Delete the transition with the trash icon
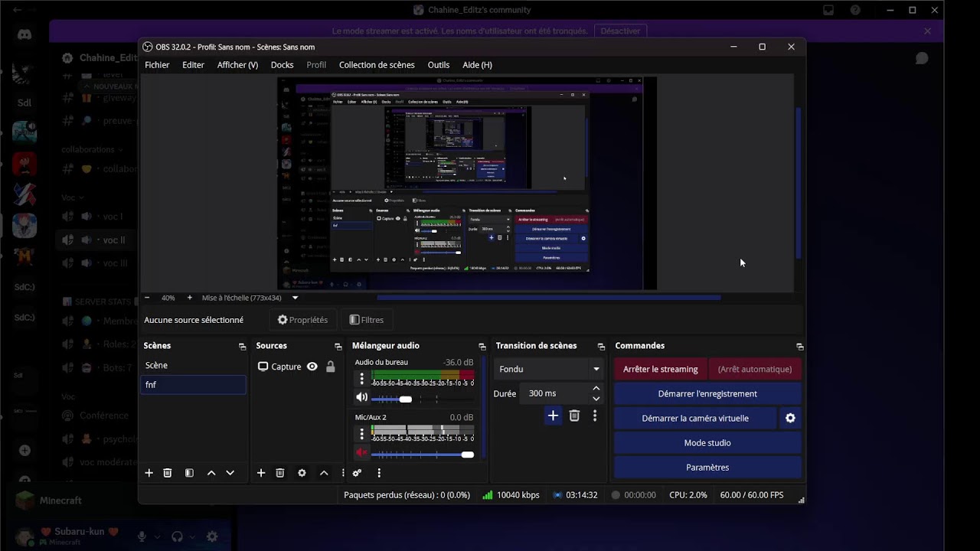The height and width of the screenshot is (551, 980). 574,416
